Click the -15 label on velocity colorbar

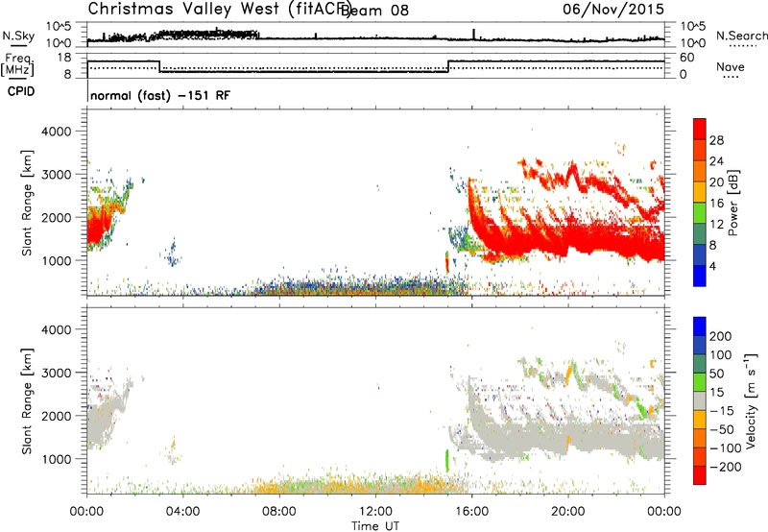[724, 411]
